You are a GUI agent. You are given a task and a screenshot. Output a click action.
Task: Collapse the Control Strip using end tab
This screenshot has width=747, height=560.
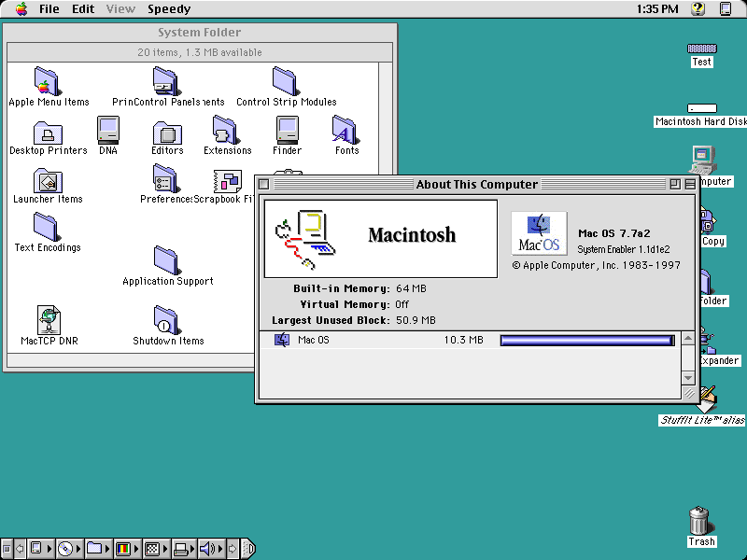point(247,549)
